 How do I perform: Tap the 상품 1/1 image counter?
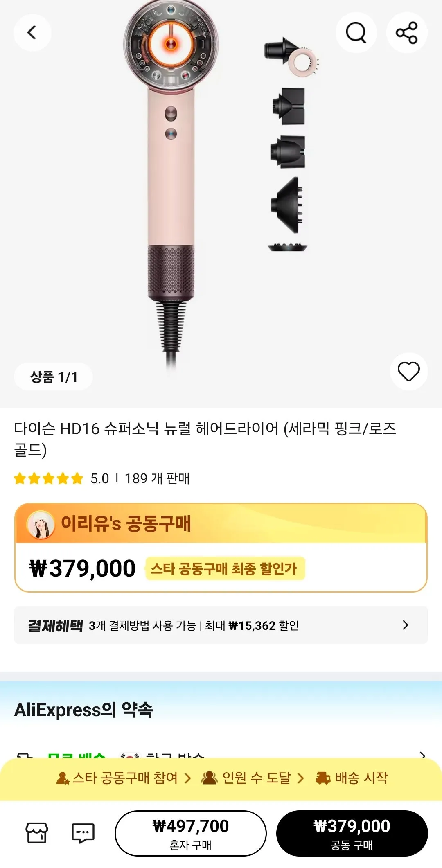[x=54, y=377]
